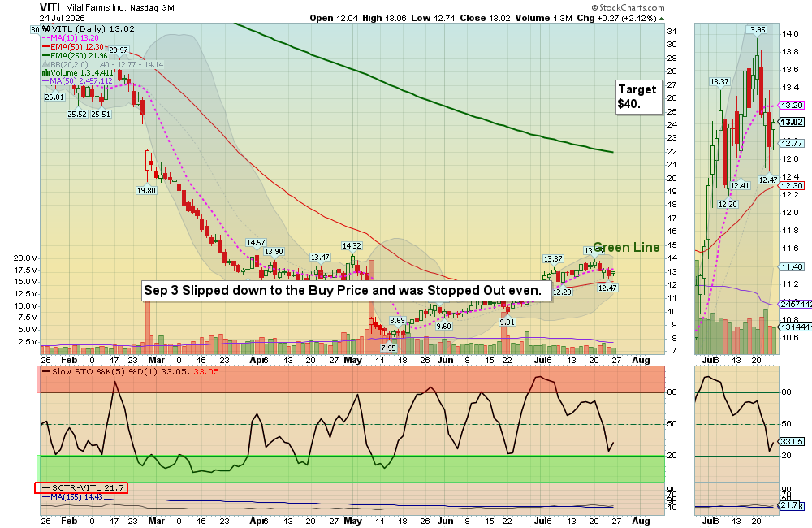Screen dimensions: 812x528
Task: Click the 19.80 low price label
Action: tap(146, 191)
